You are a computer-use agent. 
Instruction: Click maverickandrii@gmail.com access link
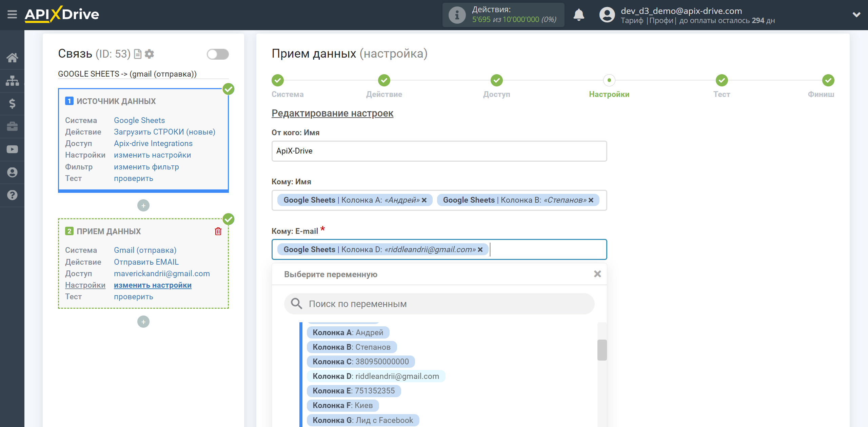click(x=162, y=273)
